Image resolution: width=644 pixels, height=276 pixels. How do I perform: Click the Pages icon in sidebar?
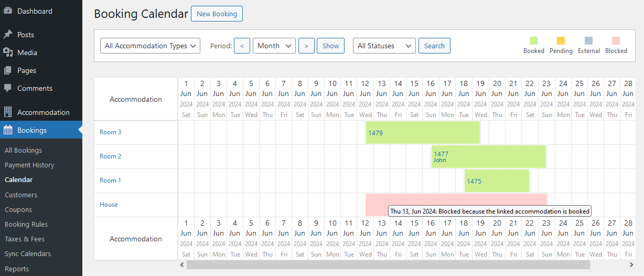(8, 70)
